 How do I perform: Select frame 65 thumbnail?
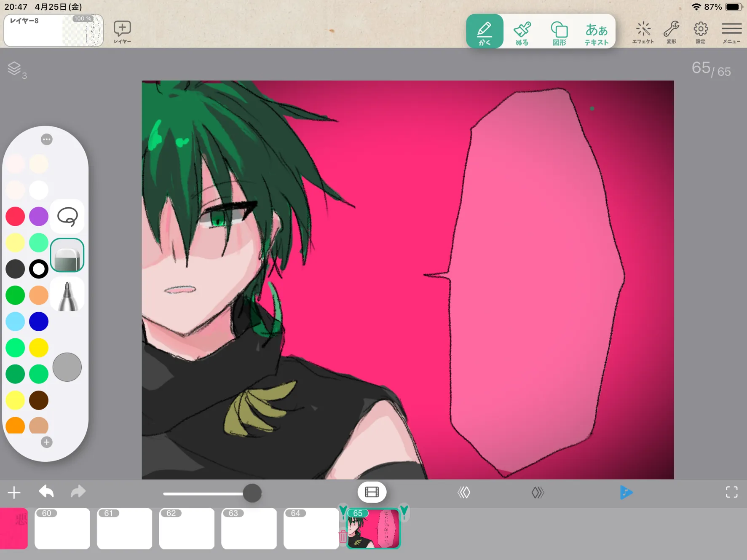point(373,528)
